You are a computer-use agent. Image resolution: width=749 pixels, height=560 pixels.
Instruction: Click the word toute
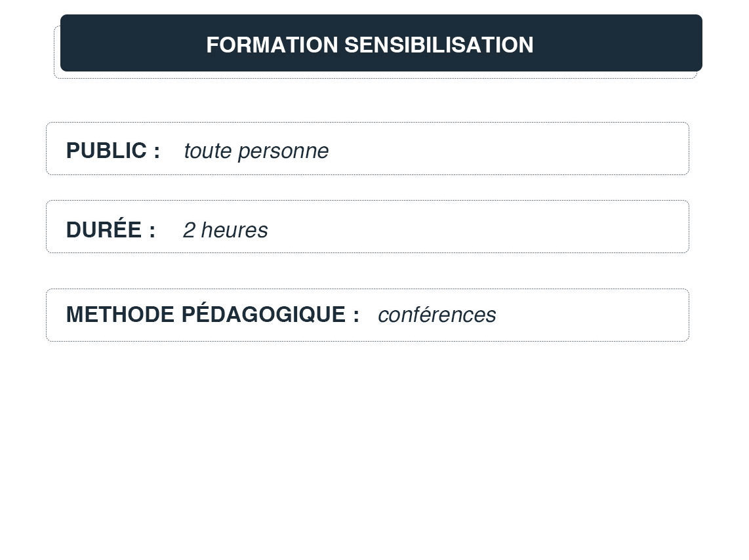point(208,151)
